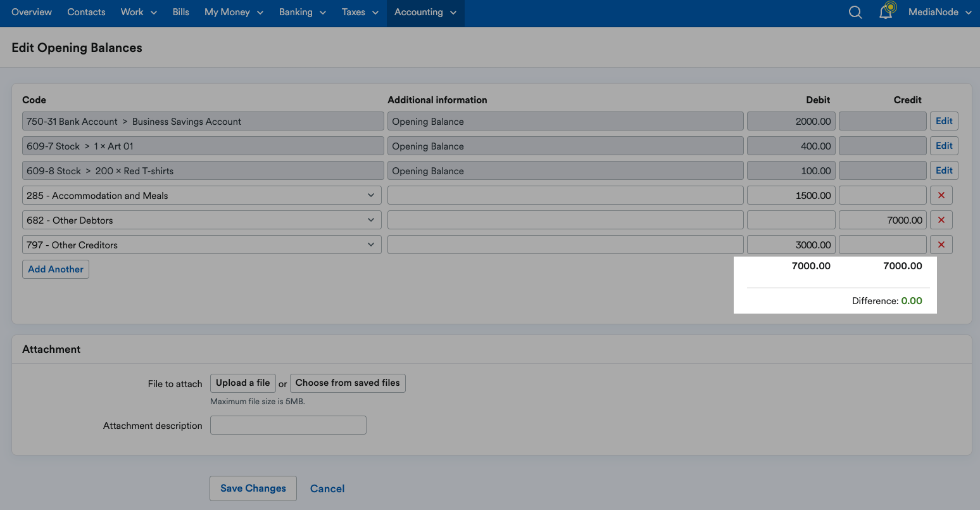Click the 3000.00 debit field
Screen dimensions: 980x510
(x=791, y=245)
